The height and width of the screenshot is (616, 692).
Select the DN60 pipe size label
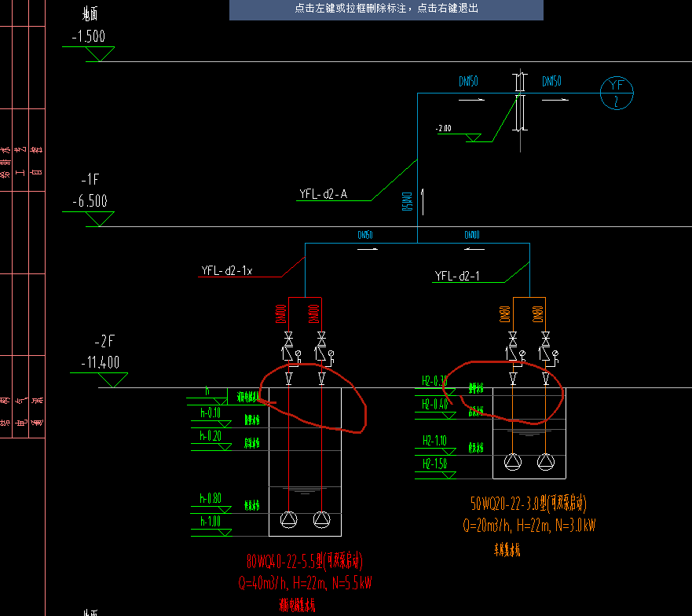click(365, 235)
